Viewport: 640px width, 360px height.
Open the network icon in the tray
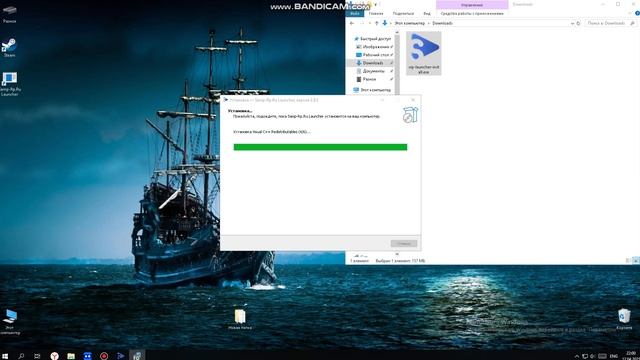point(585,356)
